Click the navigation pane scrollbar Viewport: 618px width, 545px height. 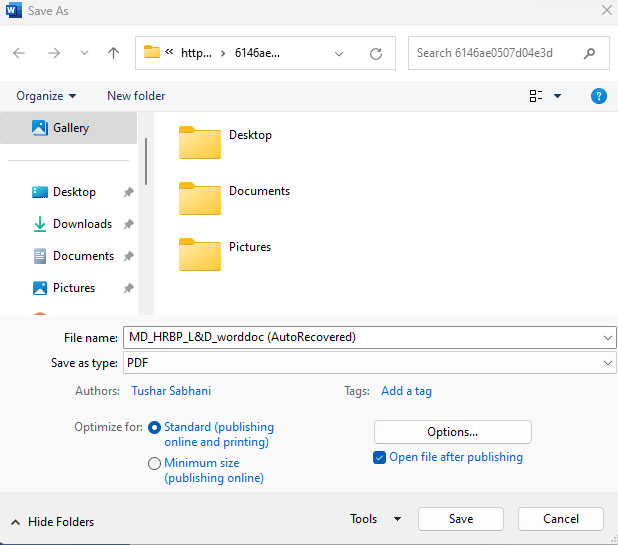[146, 161]
